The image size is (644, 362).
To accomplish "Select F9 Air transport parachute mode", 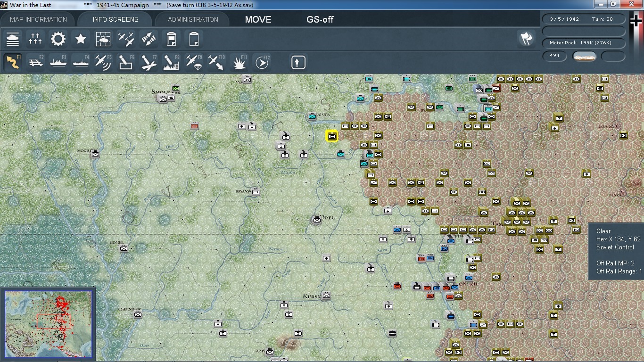I will (x=194, y=62).
